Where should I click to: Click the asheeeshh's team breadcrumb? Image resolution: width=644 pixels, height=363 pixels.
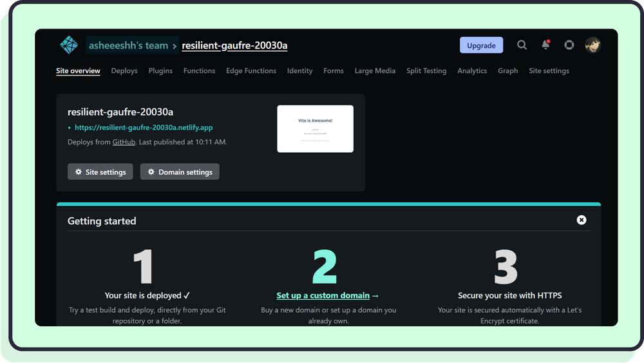pyautogui.click(x=129, y=46)
